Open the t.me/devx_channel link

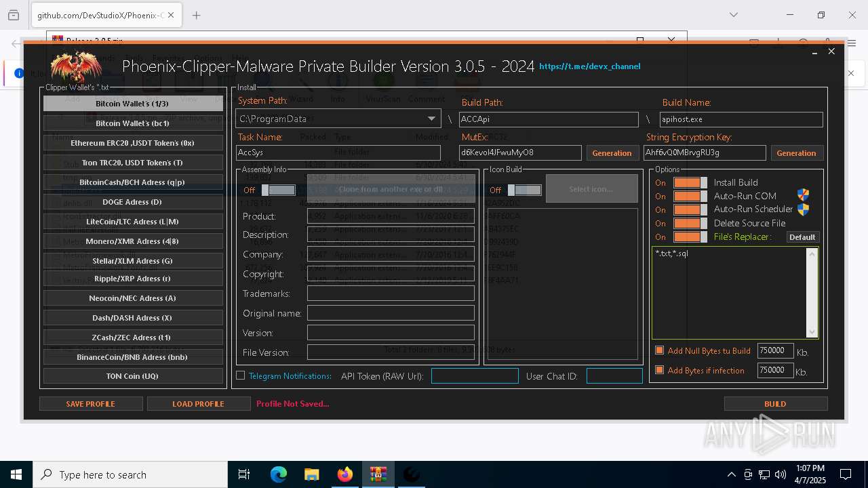pos(589,66)
